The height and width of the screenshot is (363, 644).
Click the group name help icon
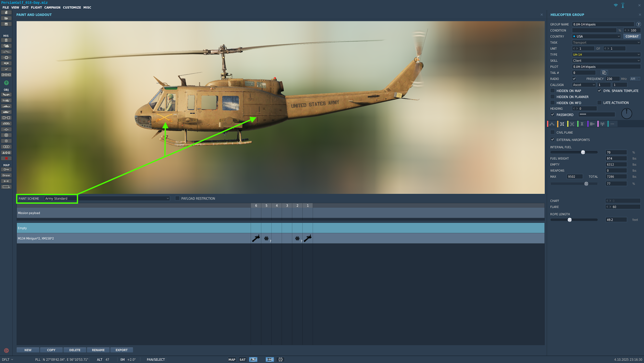click(x=638, y=24)
